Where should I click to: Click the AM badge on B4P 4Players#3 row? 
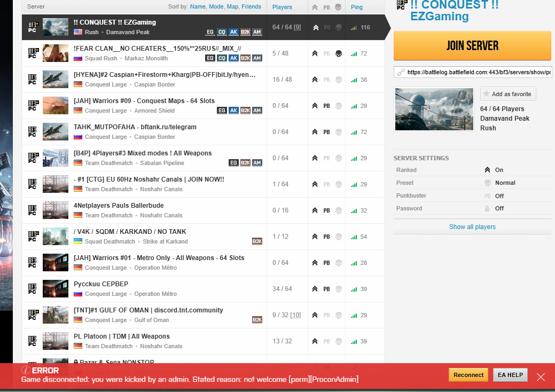pyautogui.click(x=257, y=163)
